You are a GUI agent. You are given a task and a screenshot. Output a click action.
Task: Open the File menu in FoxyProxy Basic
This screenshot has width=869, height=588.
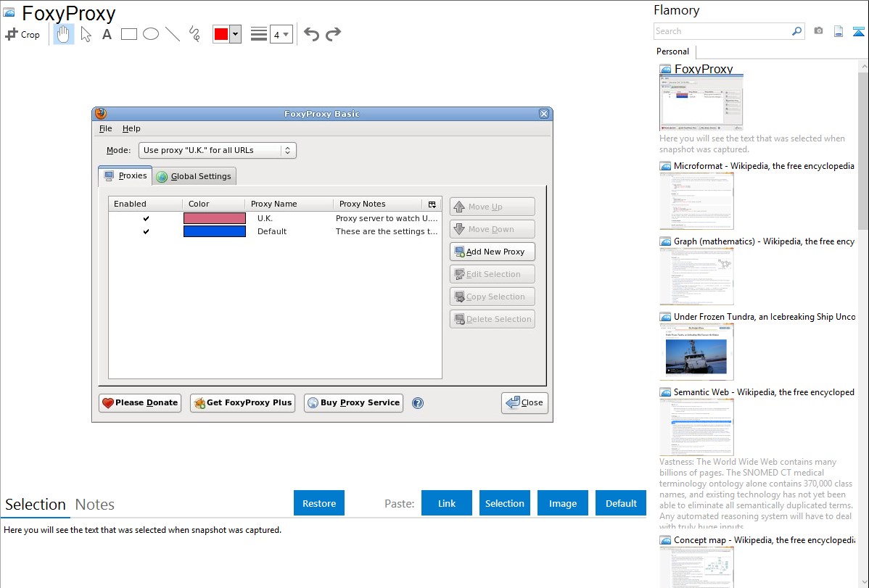pyautogui.click(x=105, y=128)
